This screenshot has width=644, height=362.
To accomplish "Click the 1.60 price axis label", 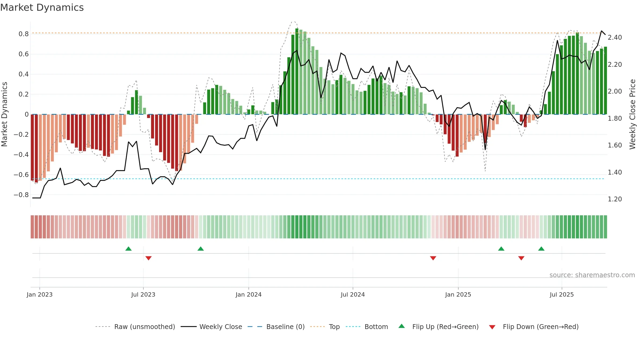I will click(615, 145).
